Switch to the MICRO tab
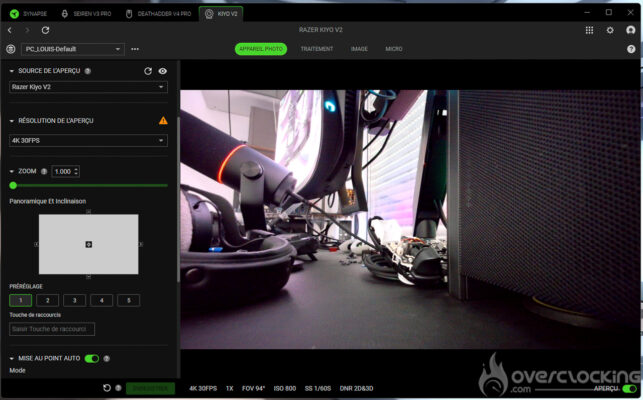 coord(394,49)
